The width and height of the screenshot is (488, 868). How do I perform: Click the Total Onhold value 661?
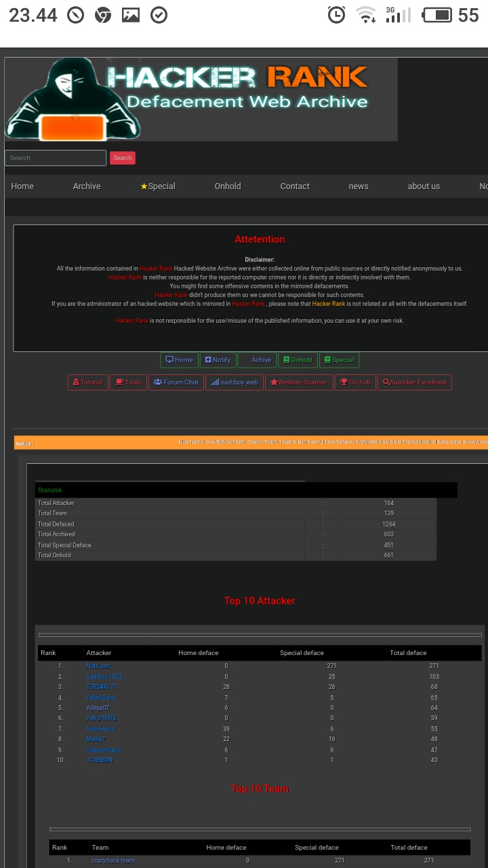pyautogui.click(x=389, y=555)
